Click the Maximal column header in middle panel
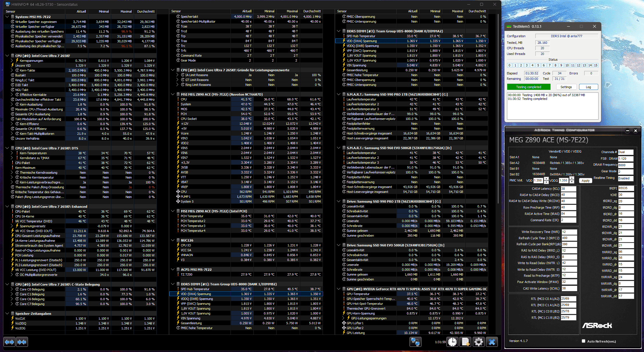The height and width of the screenshot is (352, 644). [x=292, y=11]
